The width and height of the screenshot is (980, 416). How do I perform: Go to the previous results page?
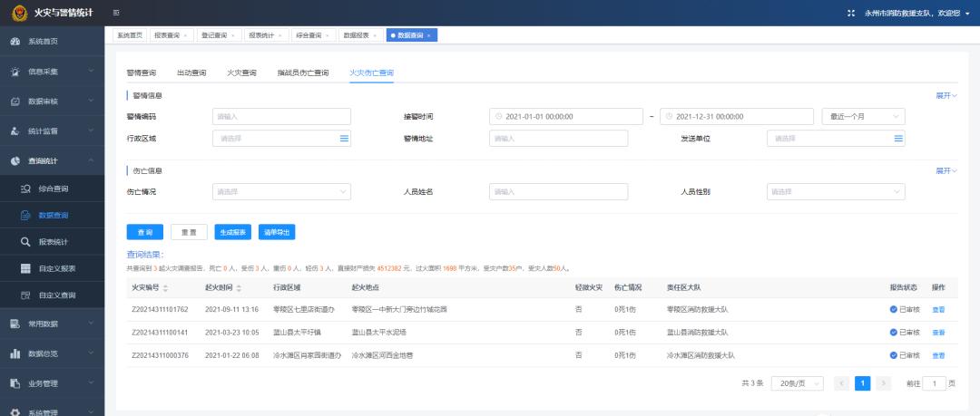[x=842, y=383]
